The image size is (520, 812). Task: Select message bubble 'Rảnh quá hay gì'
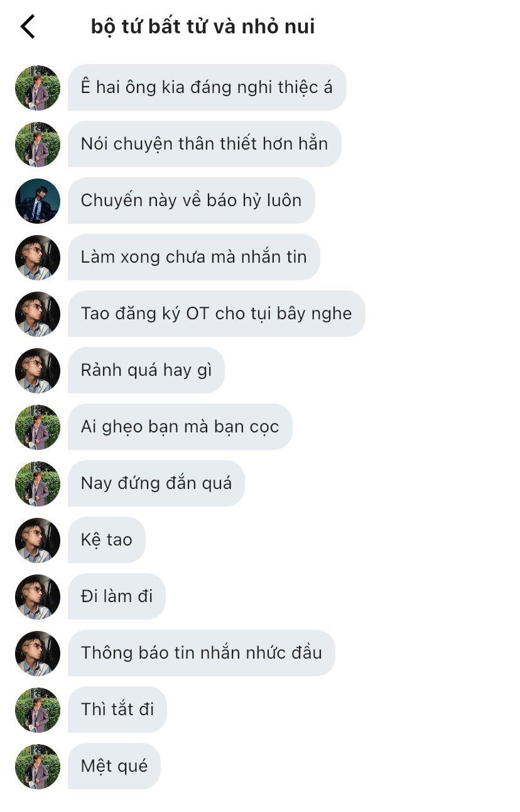(x=146, y=370)
